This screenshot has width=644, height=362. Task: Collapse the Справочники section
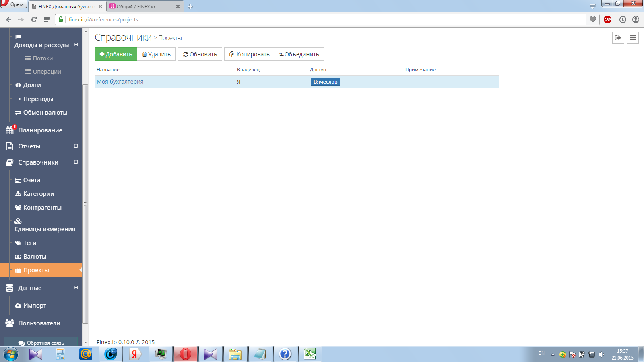coord(76,162)
